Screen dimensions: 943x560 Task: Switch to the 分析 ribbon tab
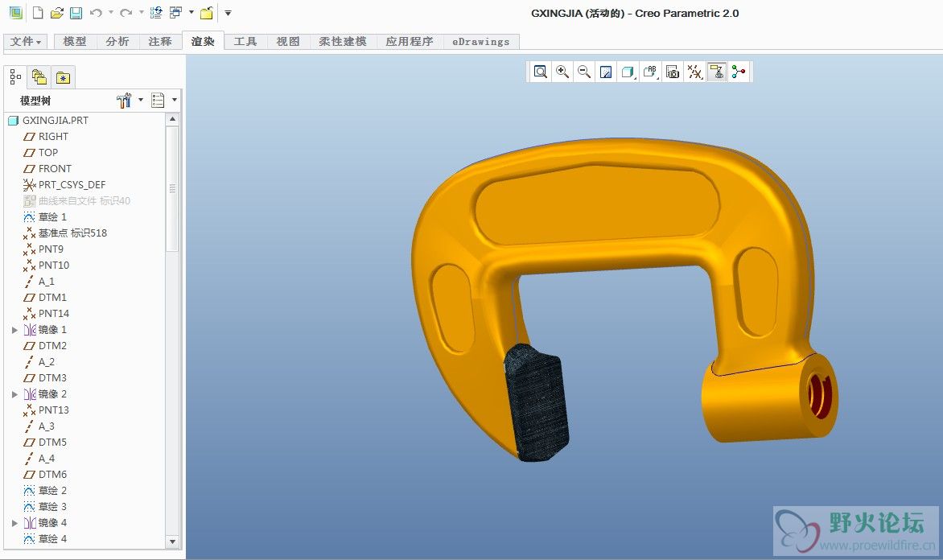[117, 42]
